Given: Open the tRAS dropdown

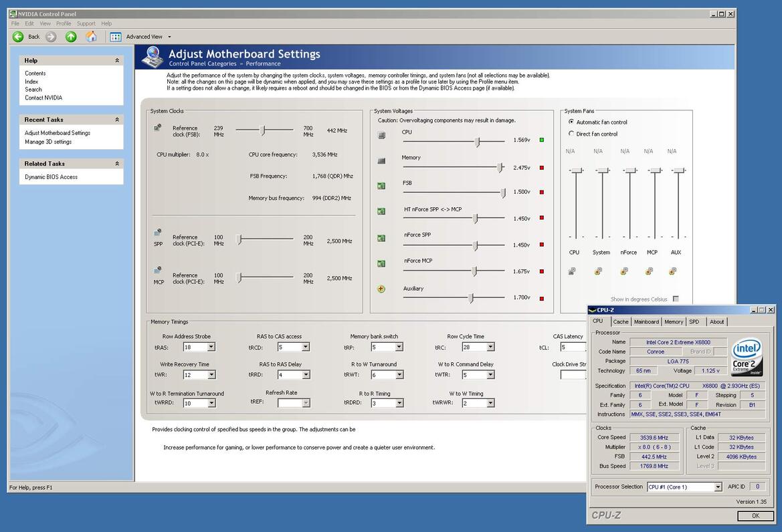Looking at the screenshot, I should click(211, 347).
